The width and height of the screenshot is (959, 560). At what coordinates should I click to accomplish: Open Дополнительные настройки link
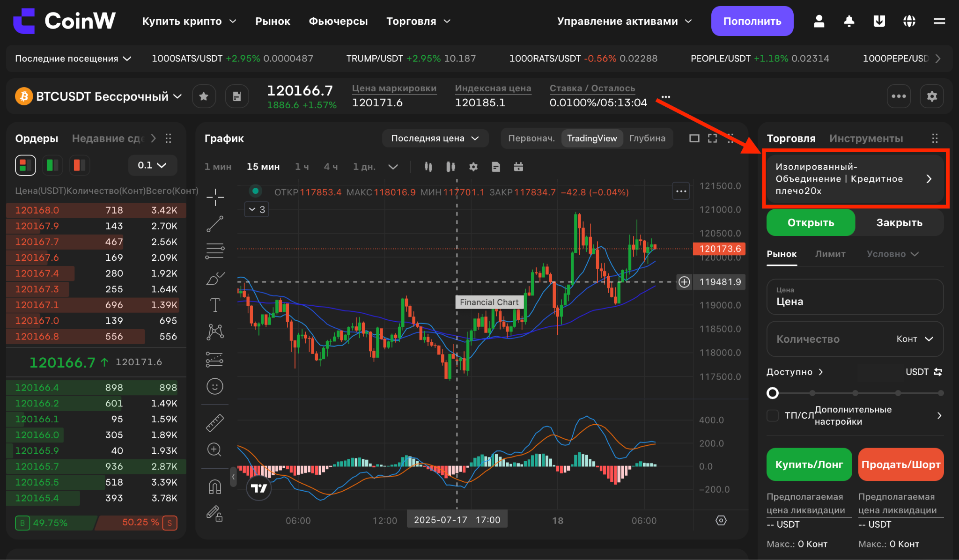click(x=878, y=415)
